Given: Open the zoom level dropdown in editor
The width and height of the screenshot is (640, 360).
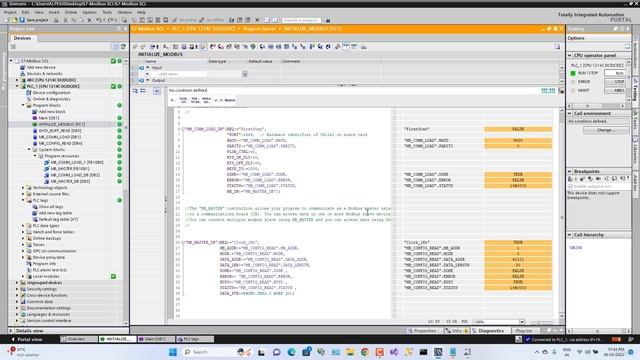Looking at the screenshot, I should click(522, 322).
